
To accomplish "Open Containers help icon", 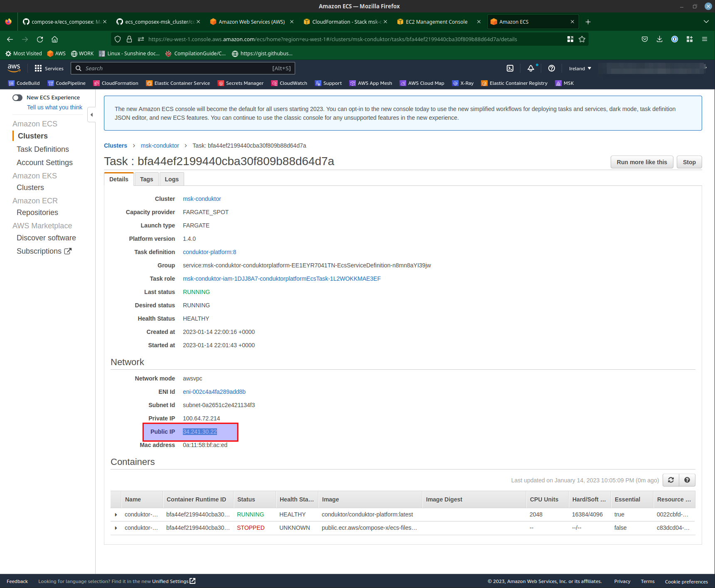I will click(x=687, y=480).
